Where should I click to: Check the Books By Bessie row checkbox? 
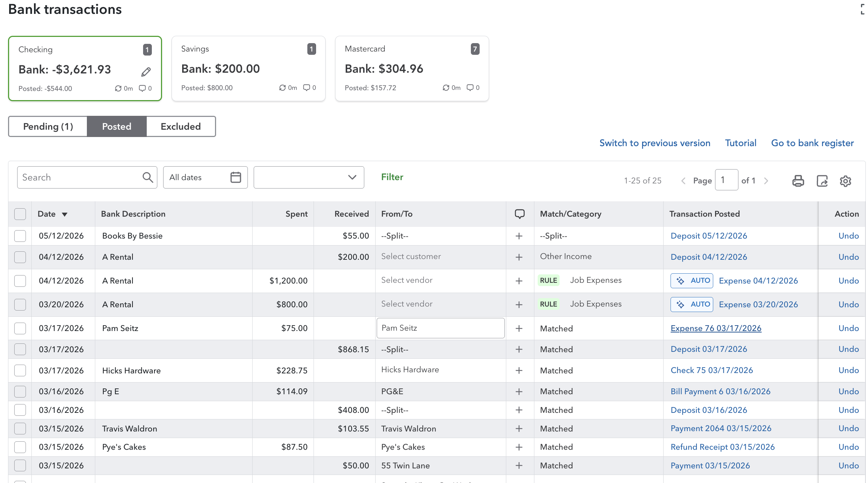(20, 236)
